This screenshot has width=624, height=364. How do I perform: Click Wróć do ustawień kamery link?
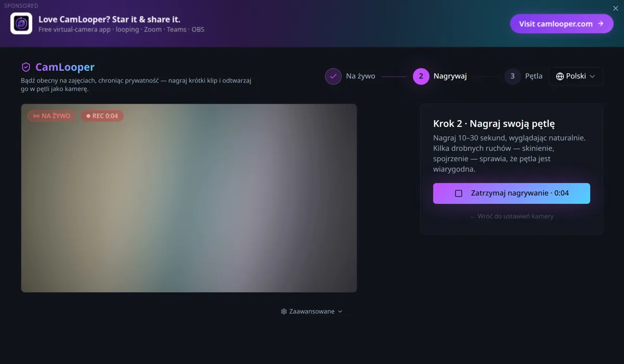click(x=512, y=216)
